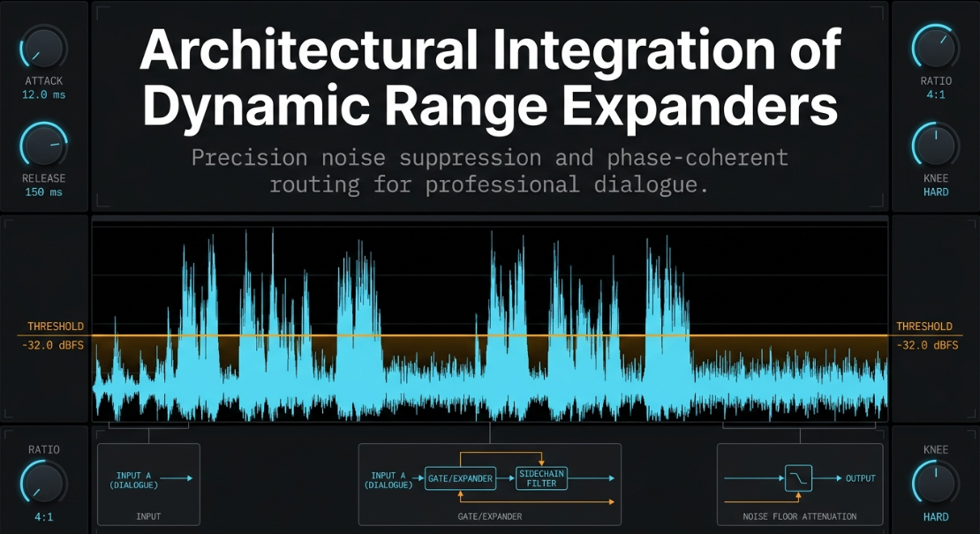Click the THRESHOLD label right of the waveform
The width and height of the screenshot is (980, 534).
pyautogui.click(x=924, y=327)
